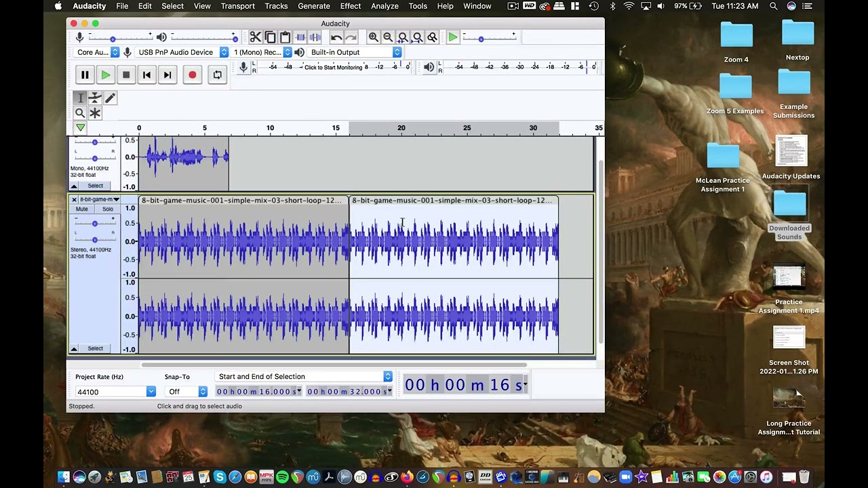Skip to End of project
The height and width of the screenshot is (488, 868).
pos(167,75)
